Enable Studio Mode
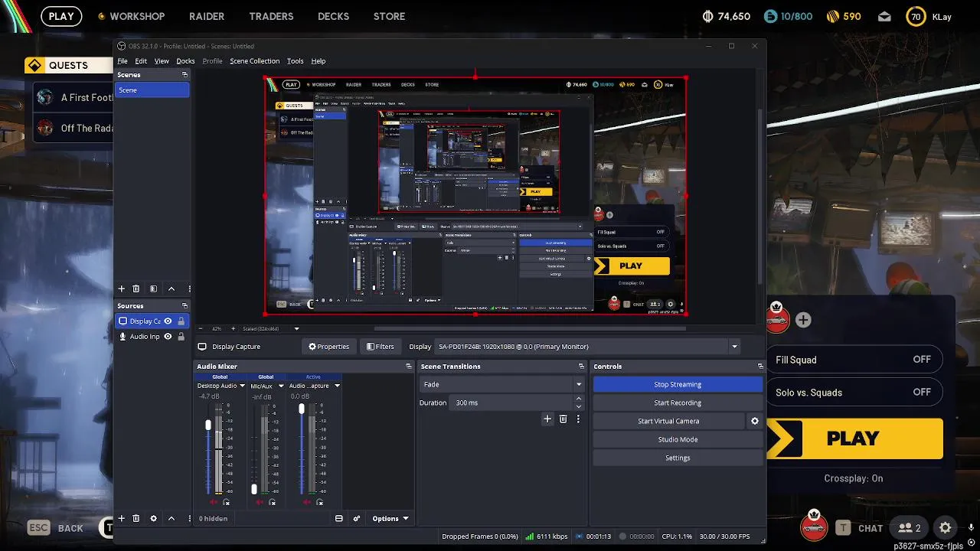Viewport: 980px width, 551px height. click(678, 439)
